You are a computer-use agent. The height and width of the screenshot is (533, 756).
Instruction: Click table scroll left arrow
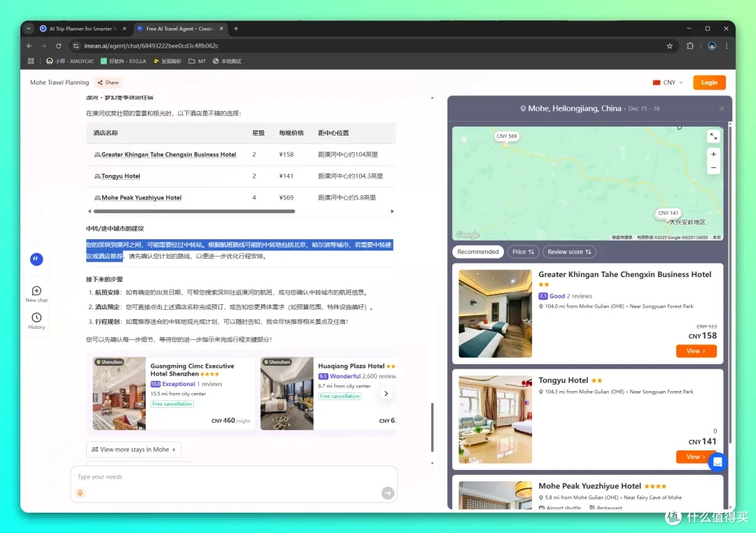click(x=89, y=211)
